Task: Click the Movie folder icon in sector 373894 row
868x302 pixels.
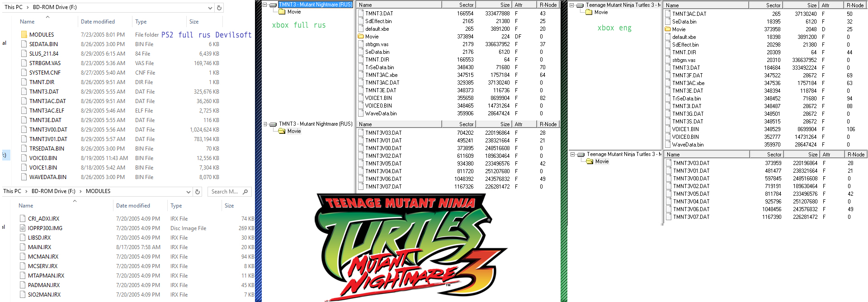Action: [x=361, y=37]
